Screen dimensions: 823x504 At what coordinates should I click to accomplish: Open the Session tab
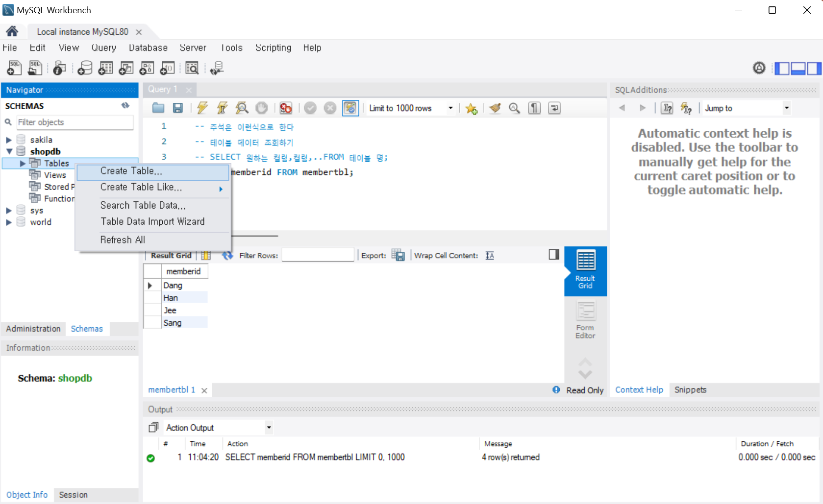click(x=73, y=495)
